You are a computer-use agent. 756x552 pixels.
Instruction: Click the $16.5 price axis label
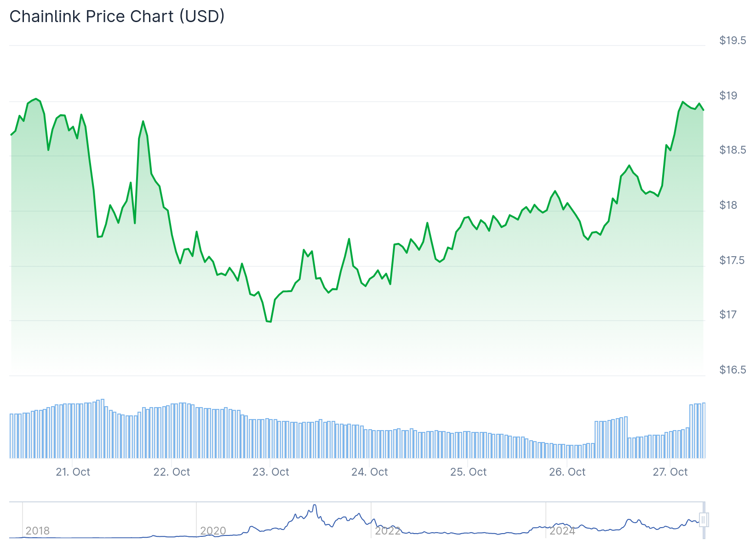pyautogui.click(x=733, y=370)
